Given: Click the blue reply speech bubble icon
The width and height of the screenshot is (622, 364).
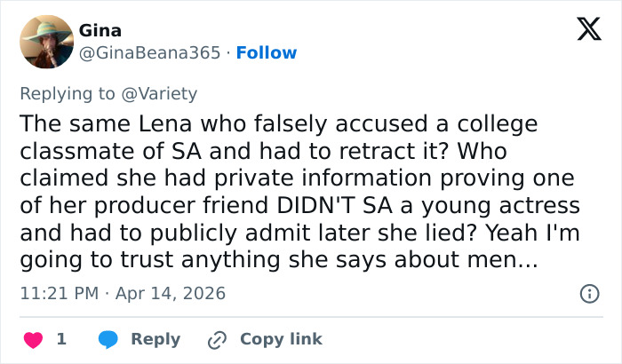Looking at the screenshot, I should coord(109,339).
